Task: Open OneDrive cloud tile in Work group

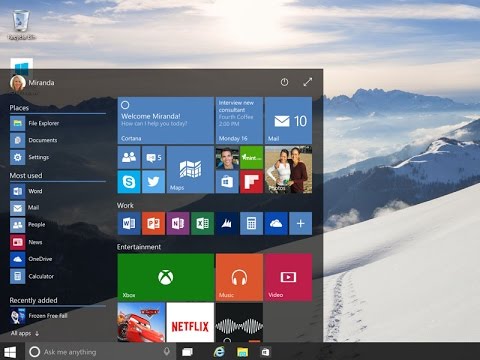Action: coord(276,223)
